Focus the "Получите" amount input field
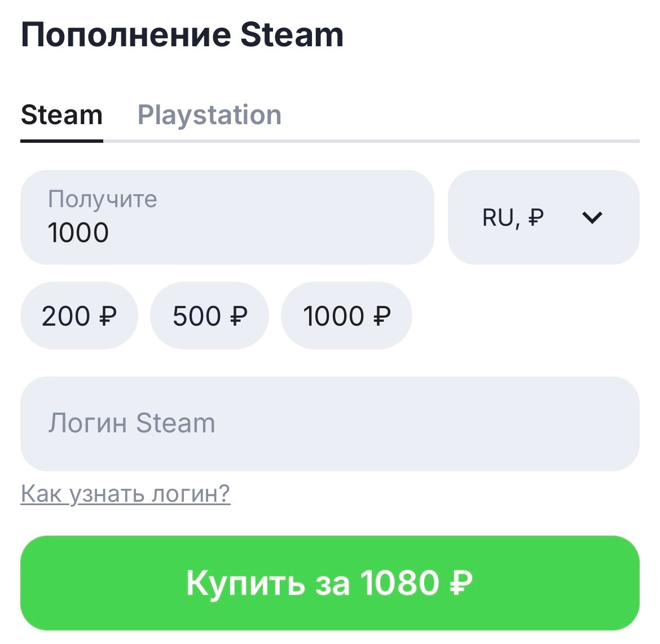Viewport: 660px width, 644px height. click(227, 217)
